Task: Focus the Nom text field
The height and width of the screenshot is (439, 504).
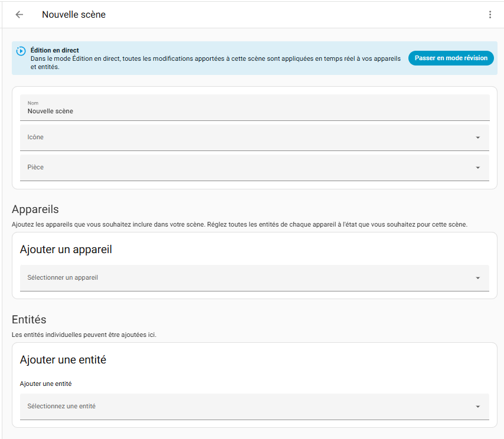Action: click(254, 110)
